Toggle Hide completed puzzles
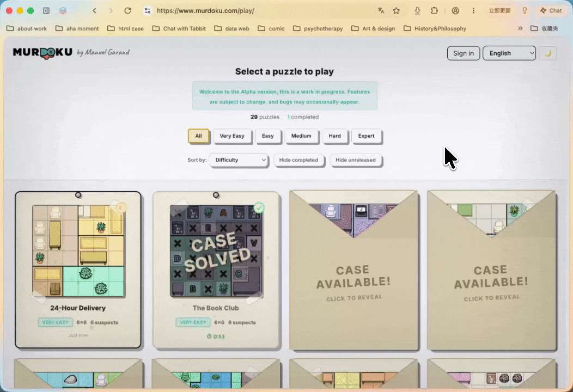573x392 pixels. coord(298,160)
